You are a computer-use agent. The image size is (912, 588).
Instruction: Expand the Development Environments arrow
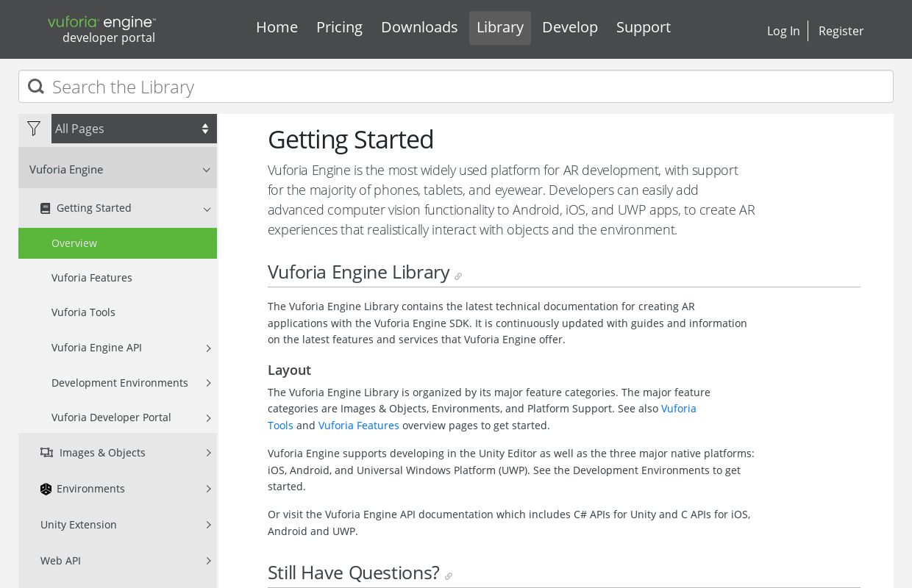click(x=208, y=383)
